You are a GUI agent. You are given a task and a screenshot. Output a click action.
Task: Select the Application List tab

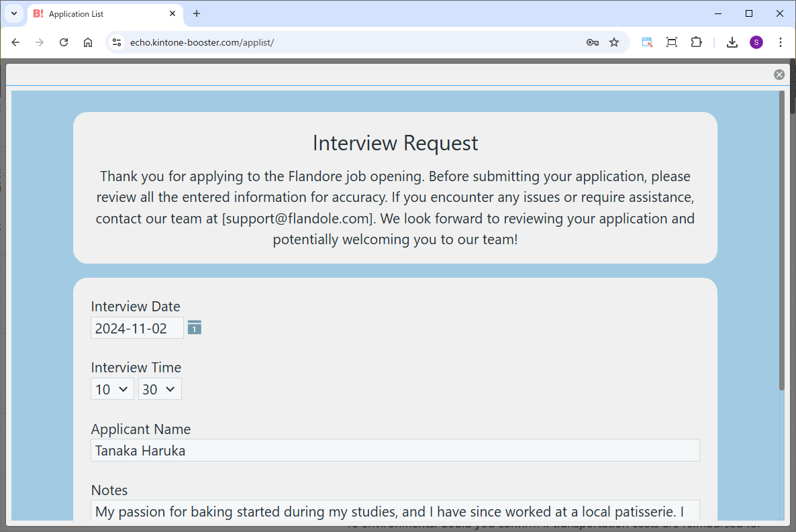(101, 13)
